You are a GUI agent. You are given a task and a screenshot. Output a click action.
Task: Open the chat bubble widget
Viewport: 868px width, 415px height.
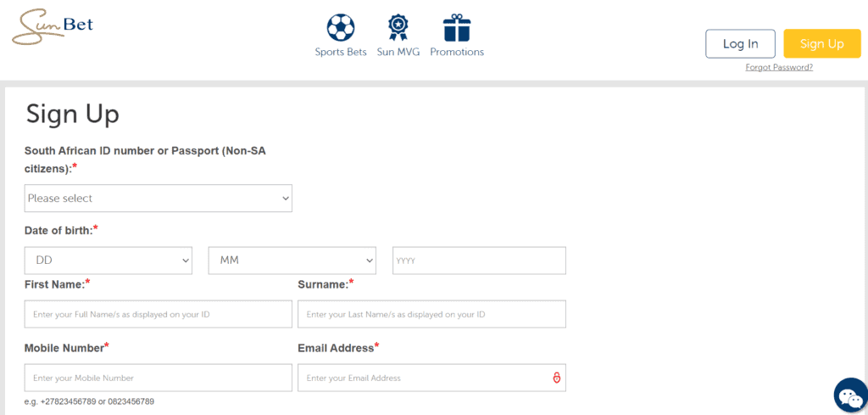[x=850, y=395]
